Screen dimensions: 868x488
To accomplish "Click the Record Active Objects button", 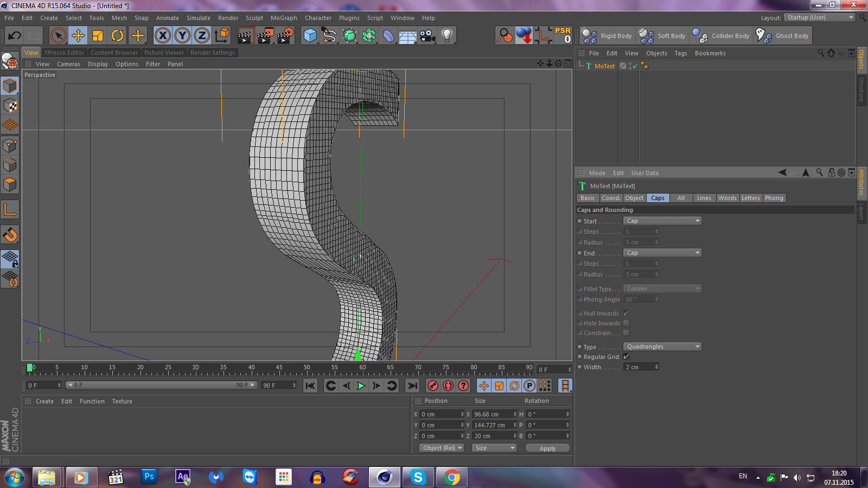I will click(432, 386).
